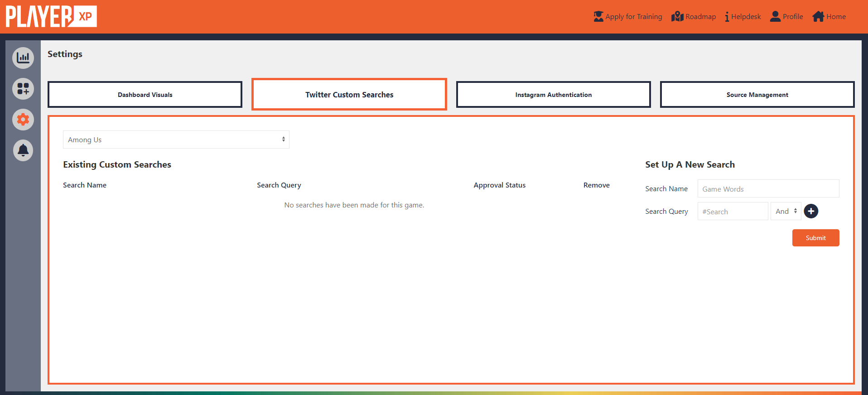Image resolution: width=868 pixels, height=395 pixels.
Task: Click the Approval Status column header
Action: 500,185
